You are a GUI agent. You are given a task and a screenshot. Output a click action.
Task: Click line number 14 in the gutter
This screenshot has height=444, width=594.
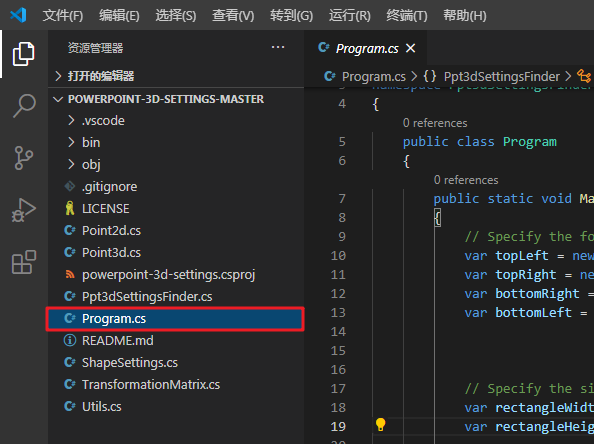(x=338, y=332)
